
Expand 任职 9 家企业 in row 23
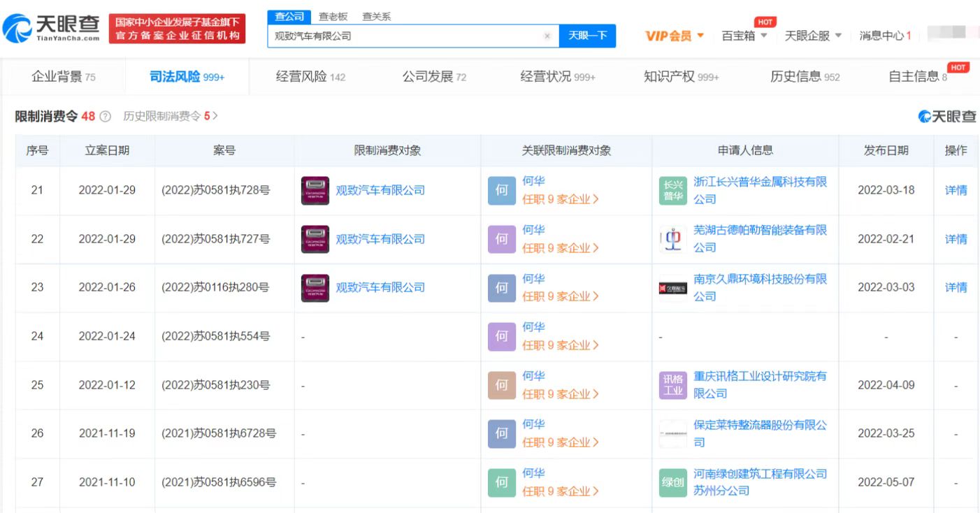pyautogui.click(x=561, y=296)
